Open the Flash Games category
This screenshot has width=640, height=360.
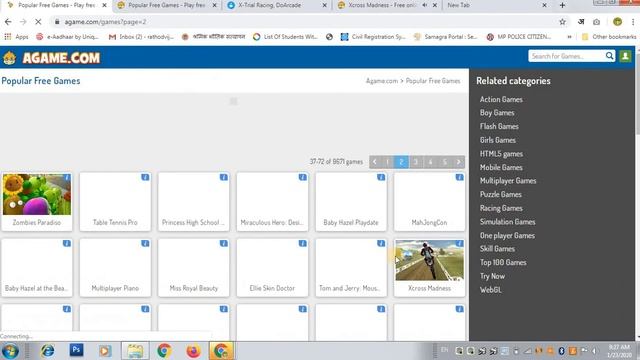click(x=499, y=127)
